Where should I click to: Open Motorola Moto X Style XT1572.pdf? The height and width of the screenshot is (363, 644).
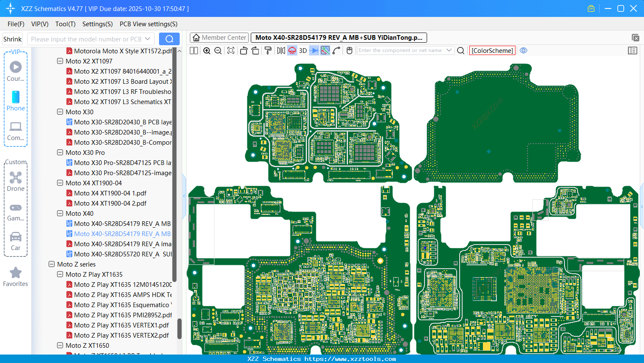[119, 51]
